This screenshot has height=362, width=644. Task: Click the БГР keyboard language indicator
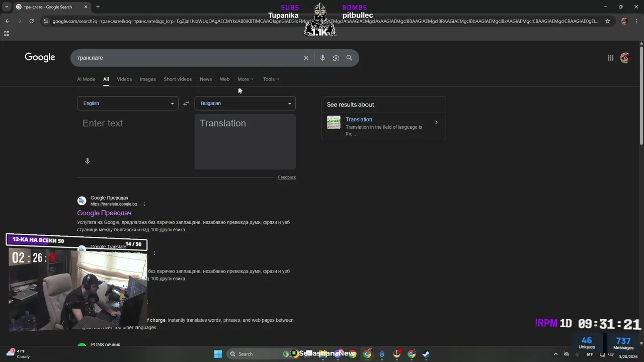coord(590,354)
